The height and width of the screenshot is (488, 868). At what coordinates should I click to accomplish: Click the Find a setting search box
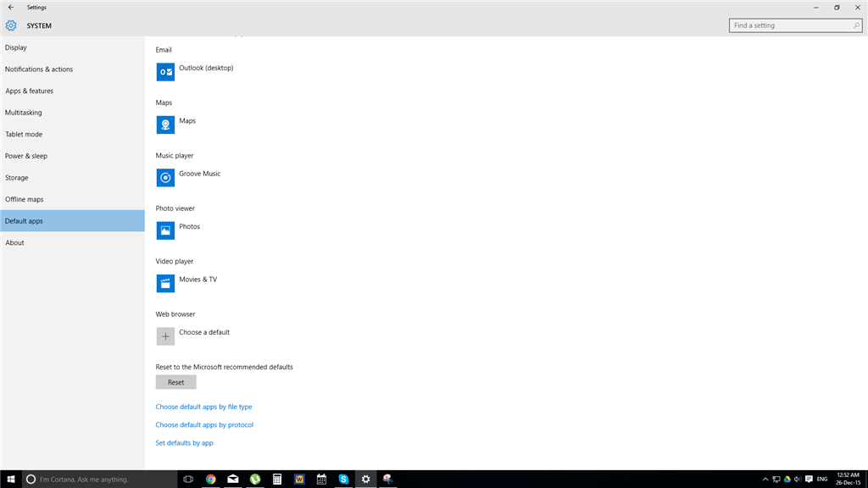coord(795,25)
